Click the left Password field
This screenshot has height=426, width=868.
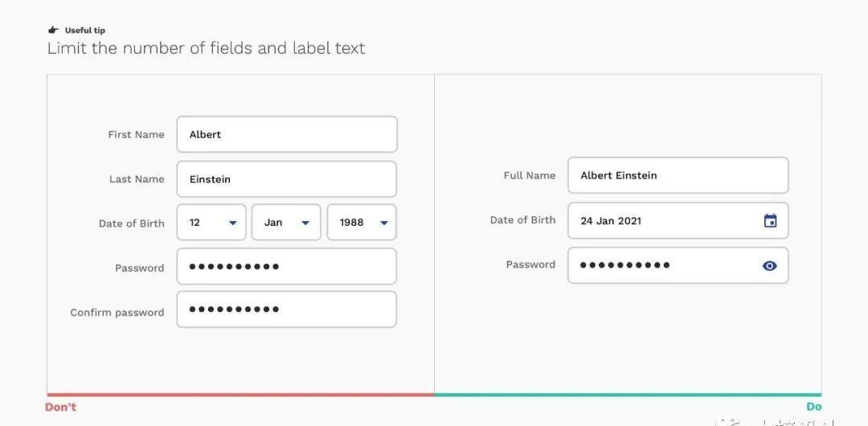(287, 267)
